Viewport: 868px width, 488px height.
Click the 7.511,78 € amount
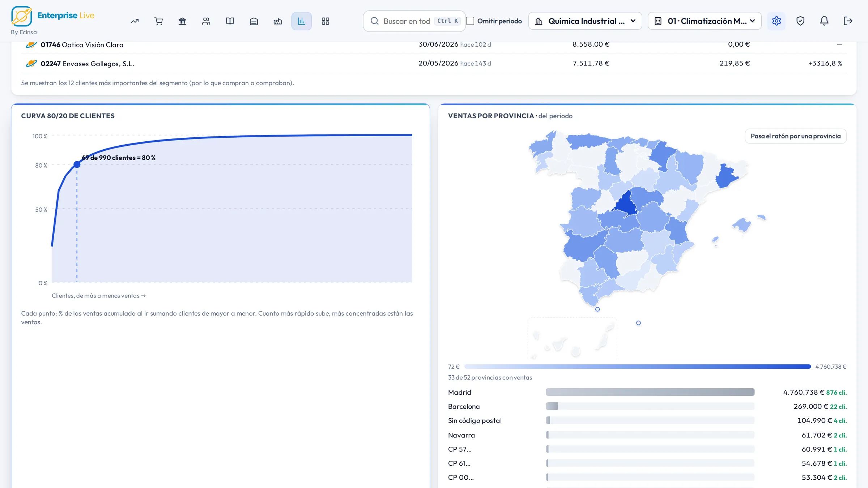tap(591, 63)
